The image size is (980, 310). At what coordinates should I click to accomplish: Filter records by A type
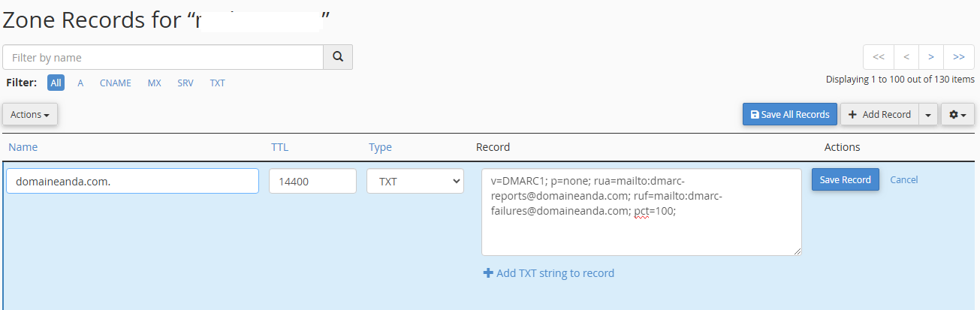(80, 83)
